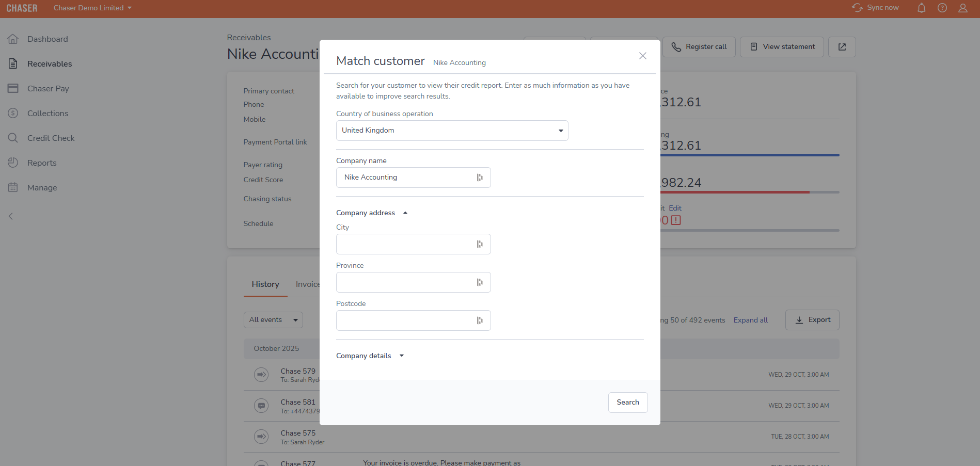Viewport: 980px width, 466px height.
Task: Open Reports via the clock icon
Action: [13, 163]
